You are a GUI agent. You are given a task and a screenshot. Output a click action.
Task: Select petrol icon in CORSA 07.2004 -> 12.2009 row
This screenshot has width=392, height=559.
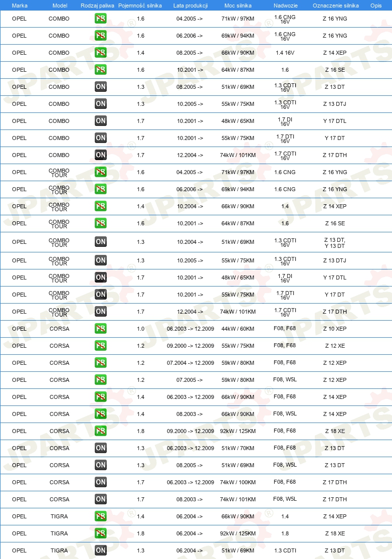pos(101,363)
